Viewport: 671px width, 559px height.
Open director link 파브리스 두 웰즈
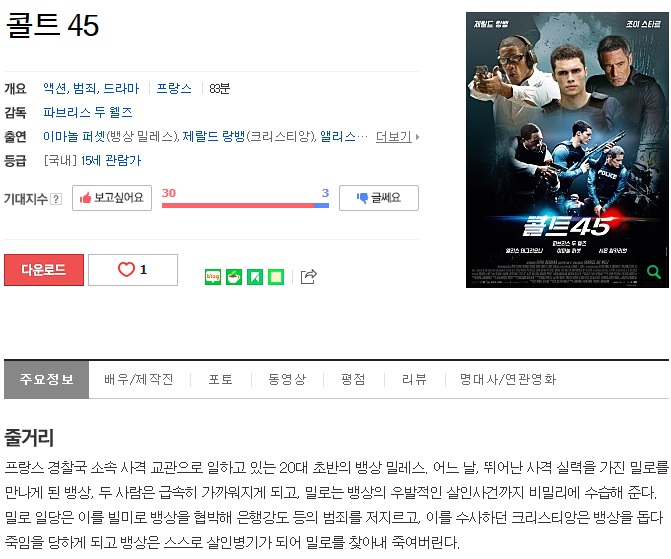pyautogui.click(x=88, y=112)
